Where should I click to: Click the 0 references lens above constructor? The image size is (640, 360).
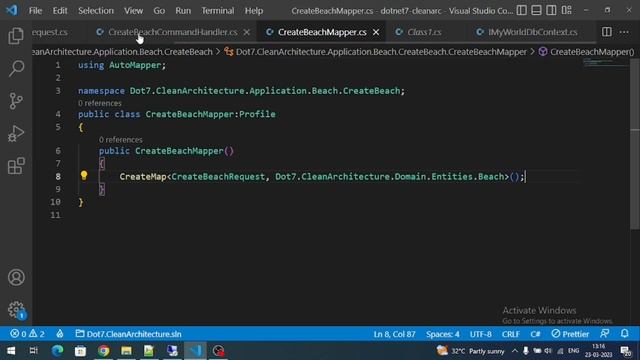coord(120,140)
